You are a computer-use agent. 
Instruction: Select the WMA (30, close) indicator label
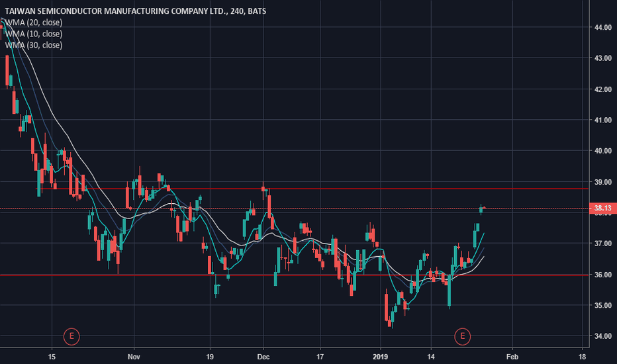tap(34, 45)
